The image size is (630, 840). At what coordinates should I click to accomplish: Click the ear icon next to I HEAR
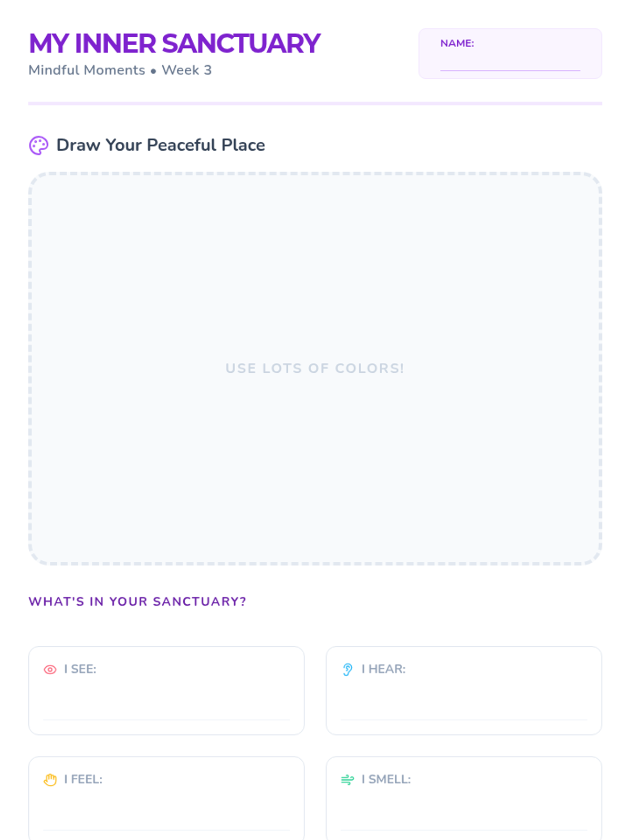click(348, 669)
